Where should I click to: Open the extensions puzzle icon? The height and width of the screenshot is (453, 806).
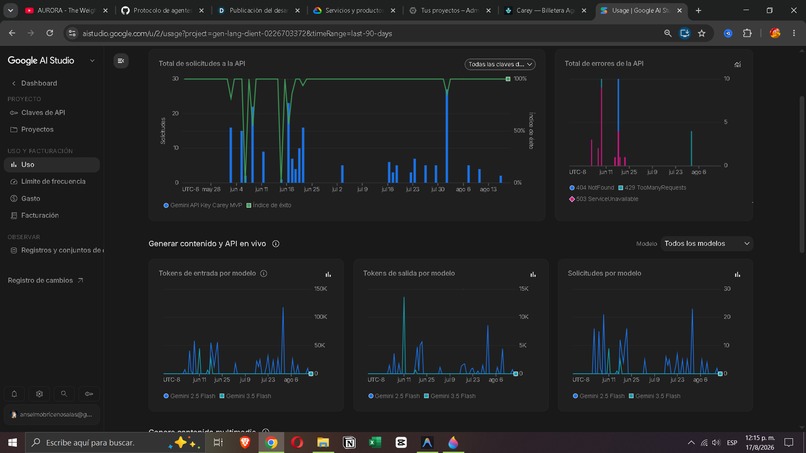point(747,33)
